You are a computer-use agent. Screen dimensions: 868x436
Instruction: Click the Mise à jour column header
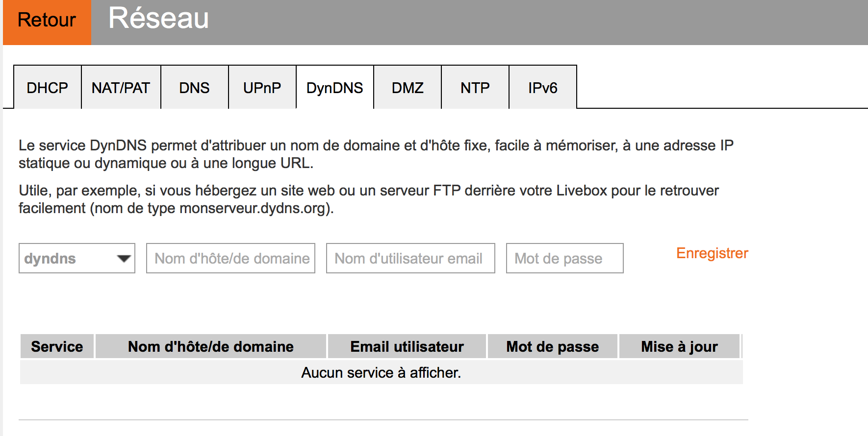tap(679, 346)
